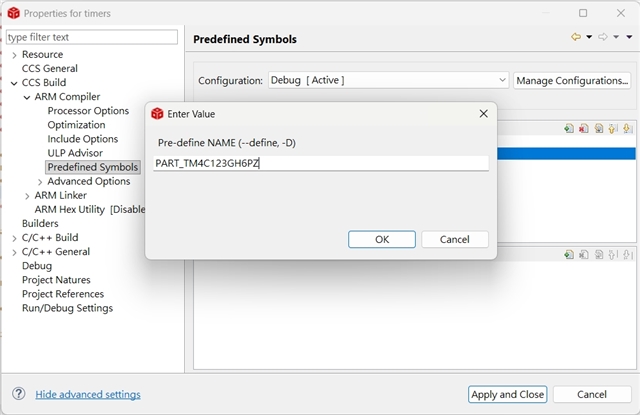Click the Hide advanced settings link
640x415 pixels.
pyautogui.click(x=88, y=394)
